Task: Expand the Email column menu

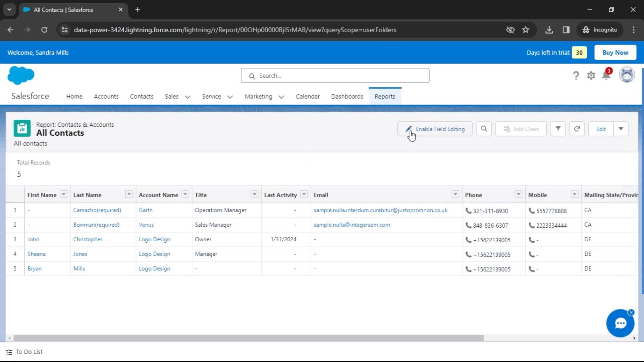Action: 455,194
